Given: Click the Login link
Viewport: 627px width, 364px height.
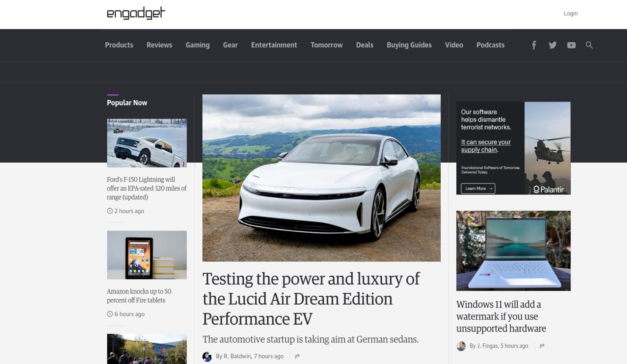Looking at the screenshot, I should [571, 13].
